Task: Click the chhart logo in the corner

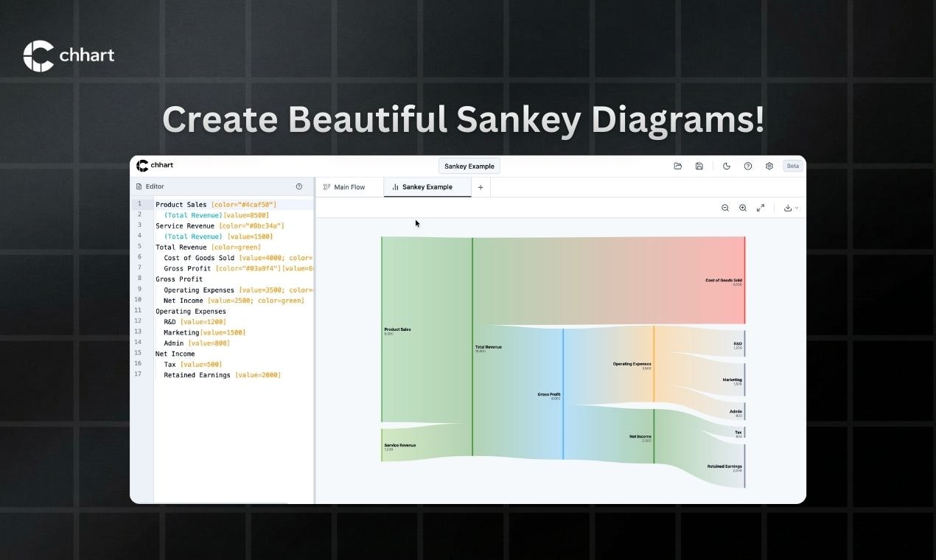Action: (69, 54)
